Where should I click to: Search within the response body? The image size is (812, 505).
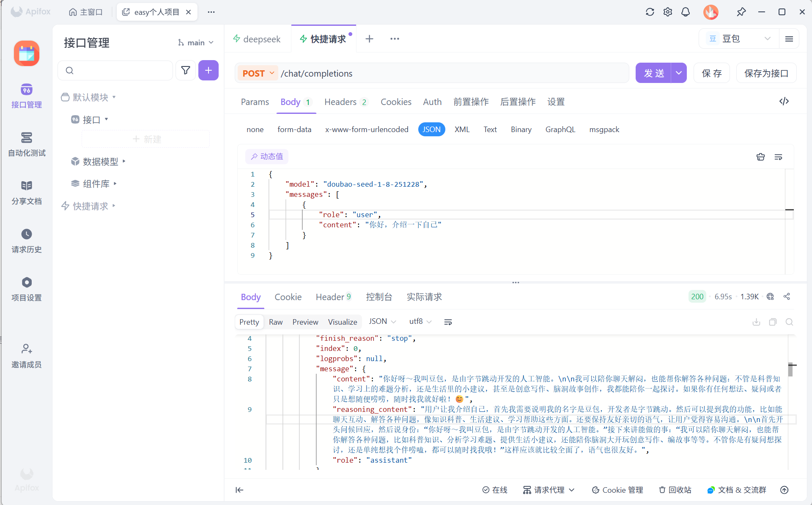[789, 322]
